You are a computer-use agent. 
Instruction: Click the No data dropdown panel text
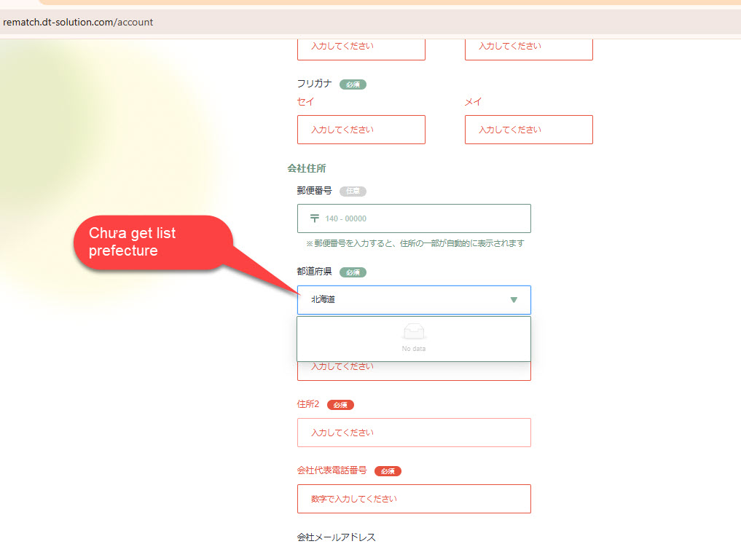click(414, 349)
